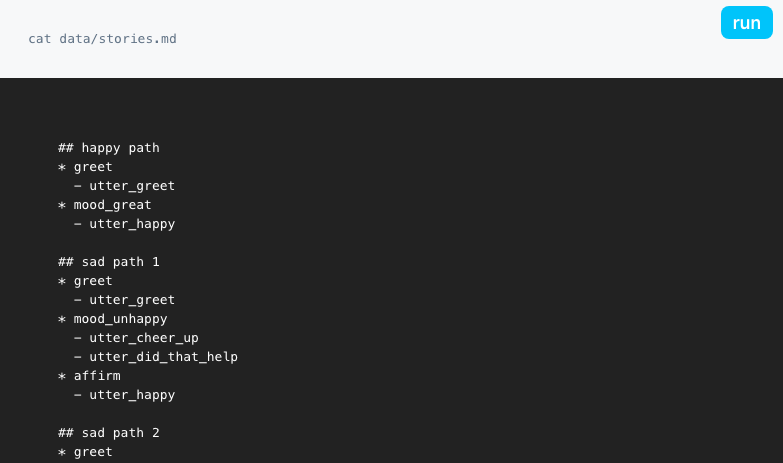Click 'greet' under sad path 2
The image size is (783, 463).
tap(93, 452)
